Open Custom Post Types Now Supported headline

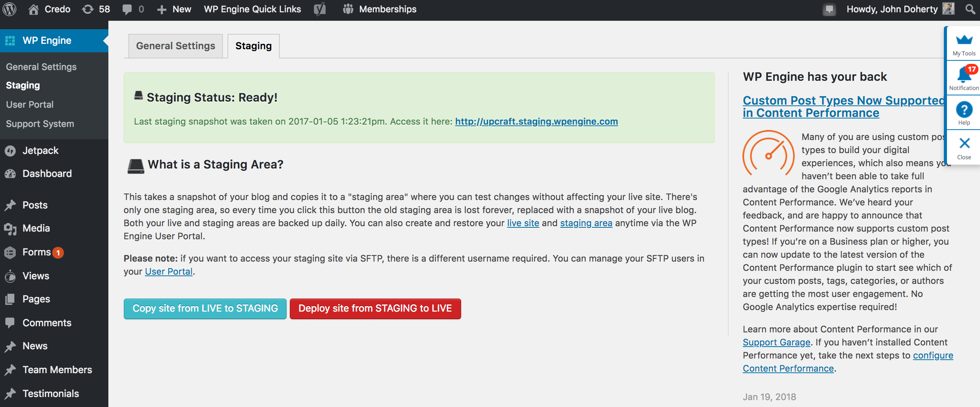click(843, 107)
